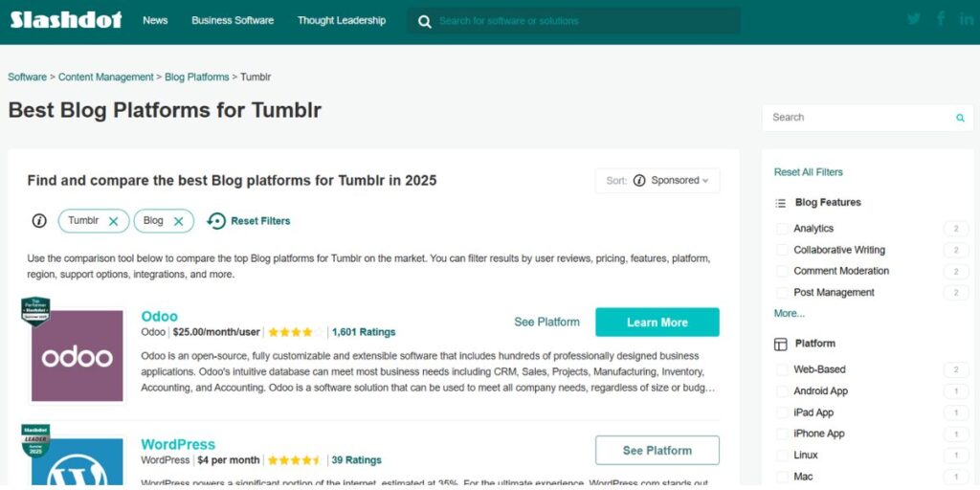Tick the Comment Moderation checkbox

[x=782, y=271]
